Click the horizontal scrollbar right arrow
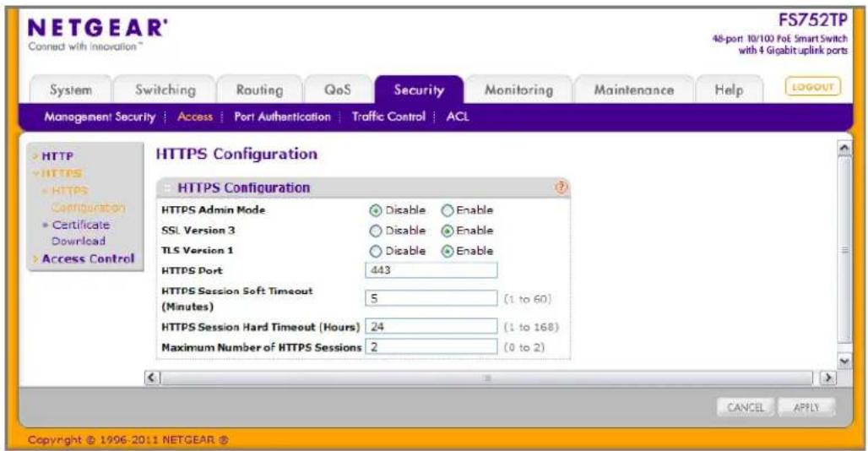Image resolution: width=868 pixels, height=451 pixels. [x=827, y=378]
